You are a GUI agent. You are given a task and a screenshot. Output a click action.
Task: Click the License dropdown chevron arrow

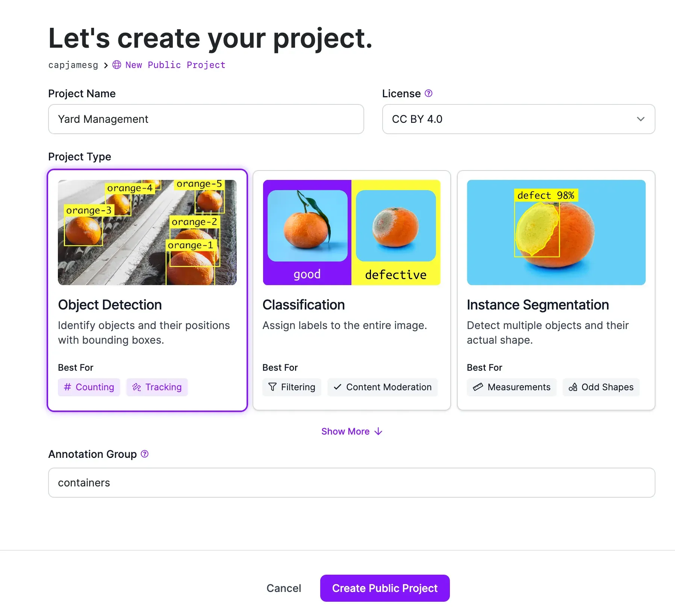[641, 119]
